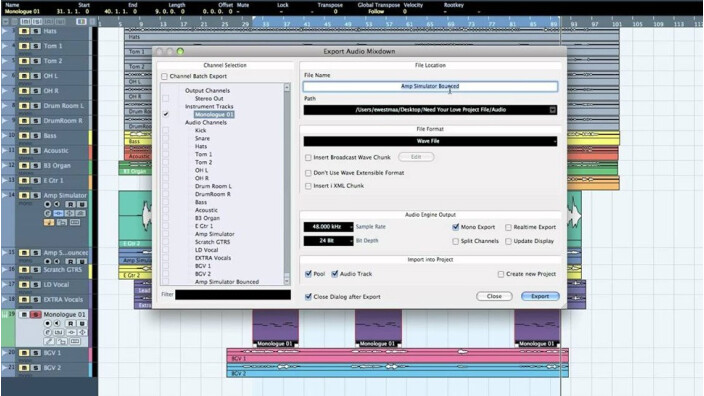Click track colors button in track list header

pos(81,21)
